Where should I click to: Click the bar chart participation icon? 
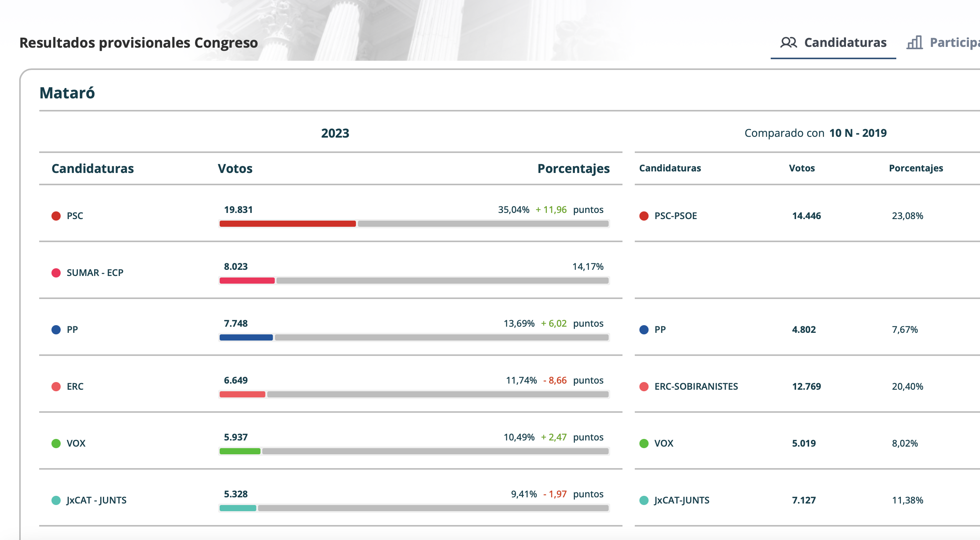click(x=915, y=42)
